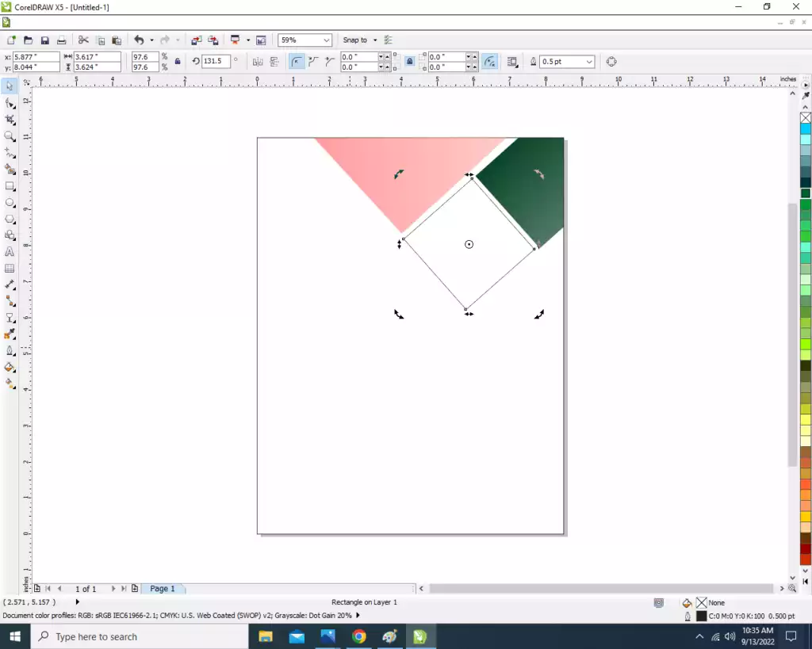
Task: Click the x position field
Action: [36, 57]
